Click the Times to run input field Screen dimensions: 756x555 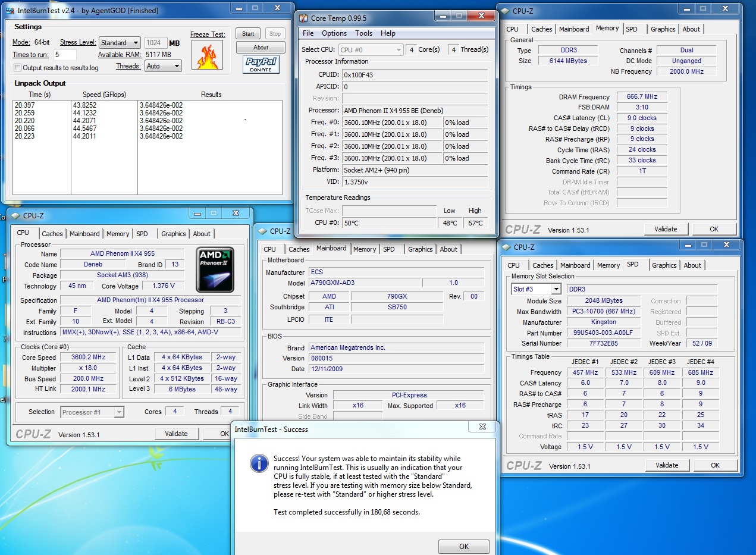(x=65, y=55)
